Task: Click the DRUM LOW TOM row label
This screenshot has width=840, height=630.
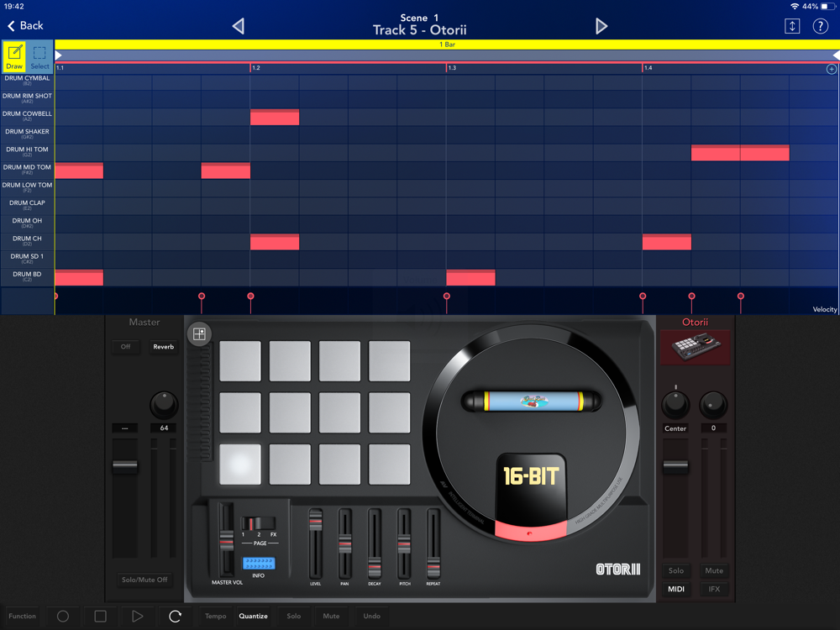Action: tap(27, 187)
